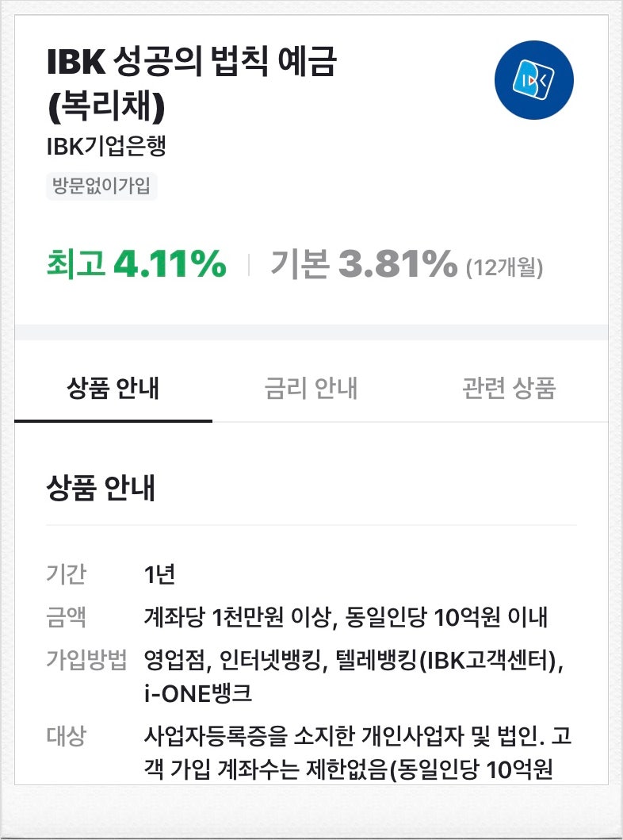Switch to the 금리 안내 tab
Screen dimensions: 623x840
[311, 388]
